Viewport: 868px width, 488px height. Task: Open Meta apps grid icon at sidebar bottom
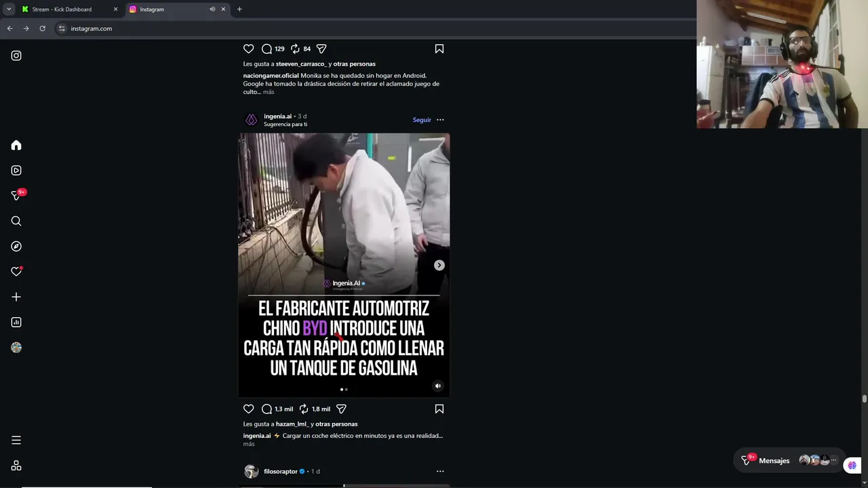[16, 466]
